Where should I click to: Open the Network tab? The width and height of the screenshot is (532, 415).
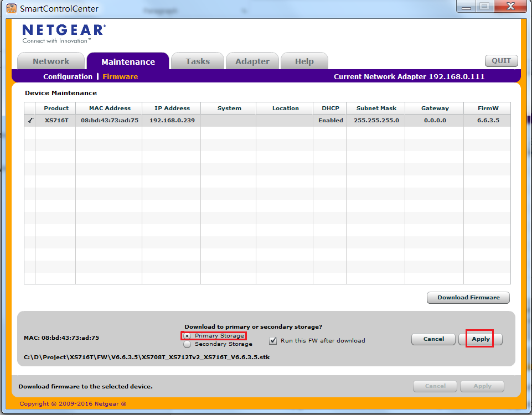pyautogui.click(x=51, y=61)
